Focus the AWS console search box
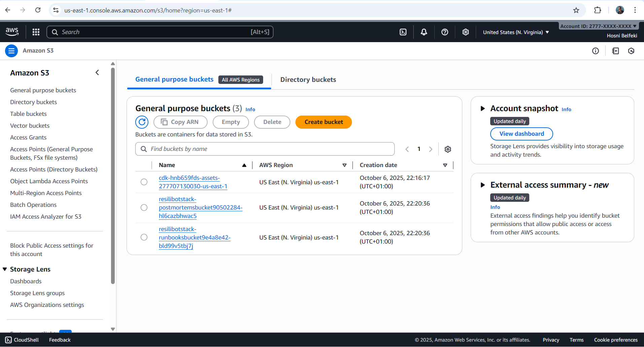The height and width of the screenshot is (347, 644). [160, 32]
